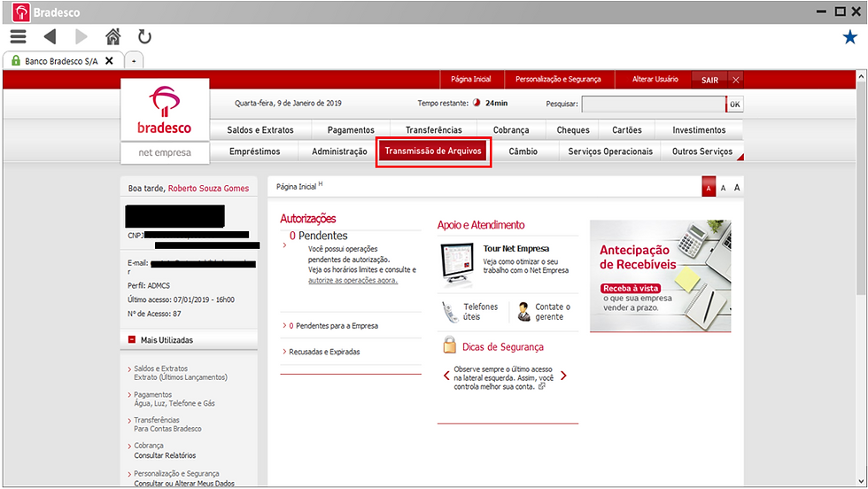Click the blue favorites star icon
The width and height of the screenshot is (868, 489).
point(849,37)
